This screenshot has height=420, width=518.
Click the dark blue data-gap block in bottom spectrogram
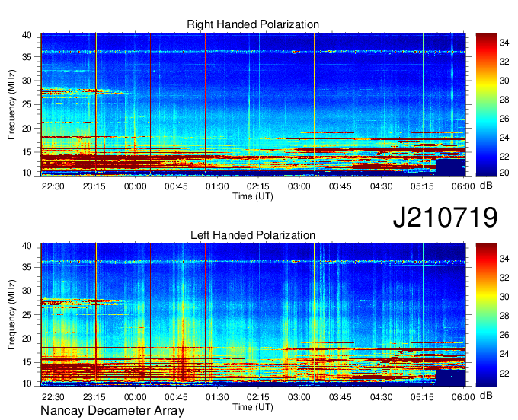pyautogui.click(x=451, y=377)
